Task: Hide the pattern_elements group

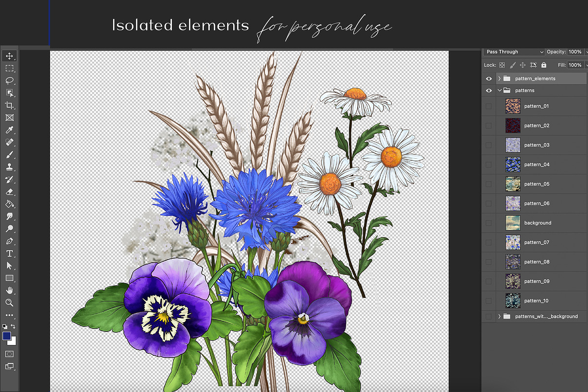Action: coord(489,78)
